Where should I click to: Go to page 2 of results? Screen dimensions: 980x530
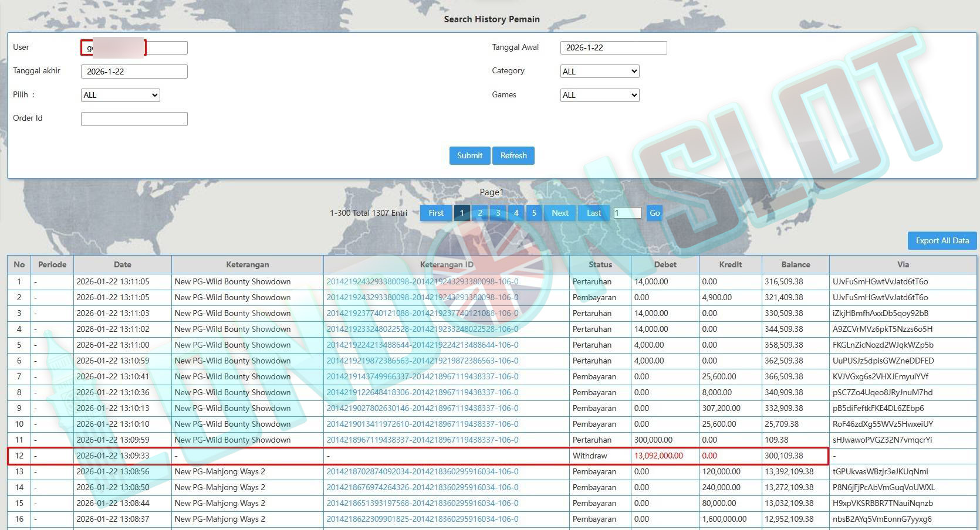(480, 213)
